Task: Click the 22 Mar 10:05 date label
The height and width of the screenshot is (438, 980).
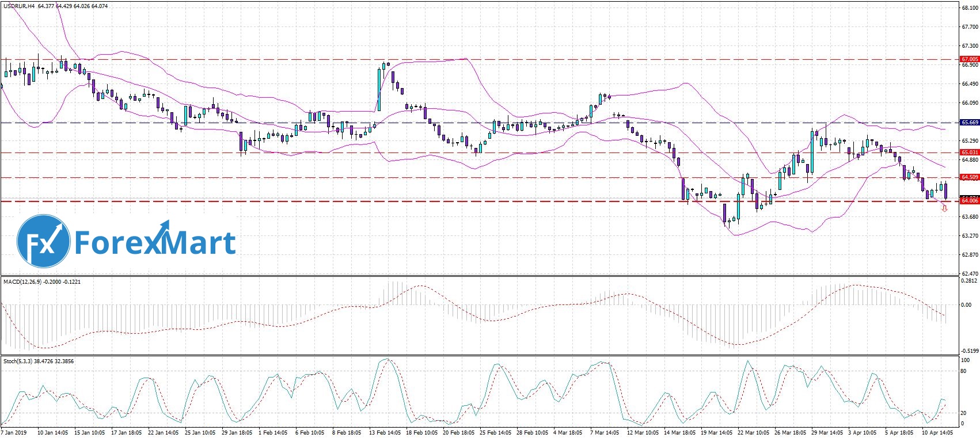Action: [753, 432]
